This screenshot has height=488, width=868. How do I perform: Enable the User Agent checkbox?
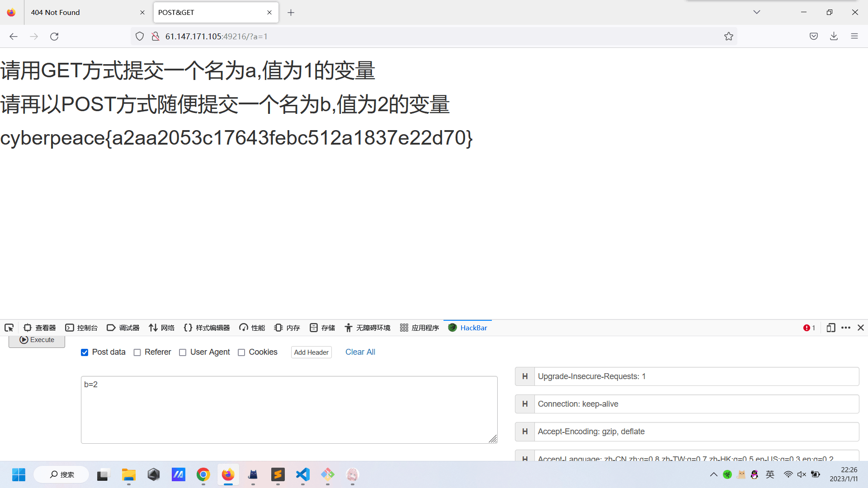click(x=183, y=352)
